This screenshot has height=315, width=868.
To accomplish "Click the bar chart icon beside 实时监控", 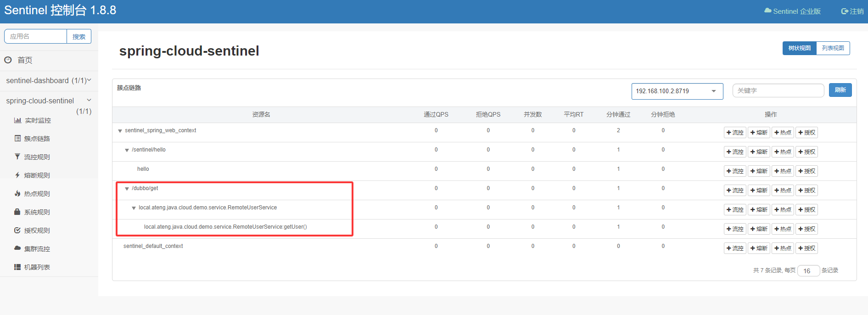I will pos(17,120).
